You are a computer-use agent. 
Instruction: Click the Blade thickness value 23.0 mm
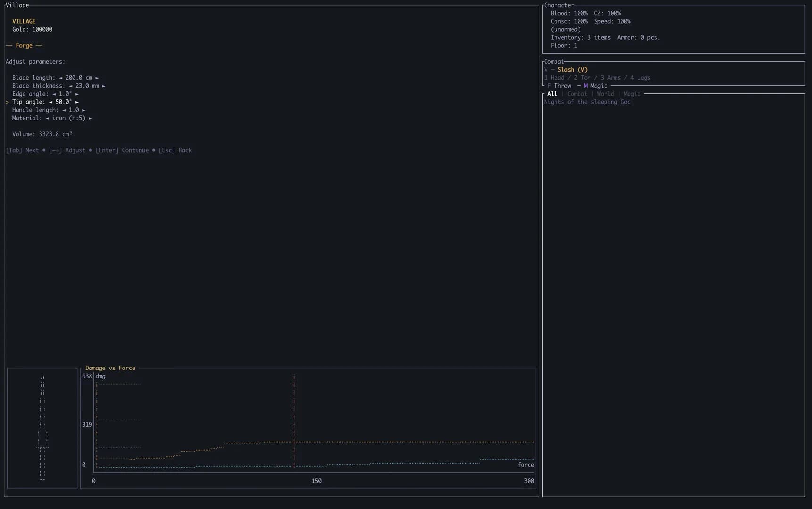87,86
